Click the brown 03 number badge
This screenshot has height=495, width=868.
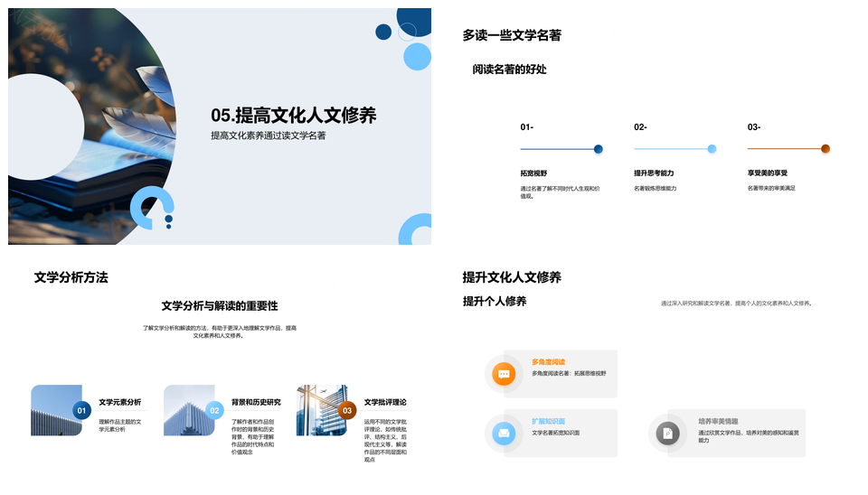[x=346, y=411]
